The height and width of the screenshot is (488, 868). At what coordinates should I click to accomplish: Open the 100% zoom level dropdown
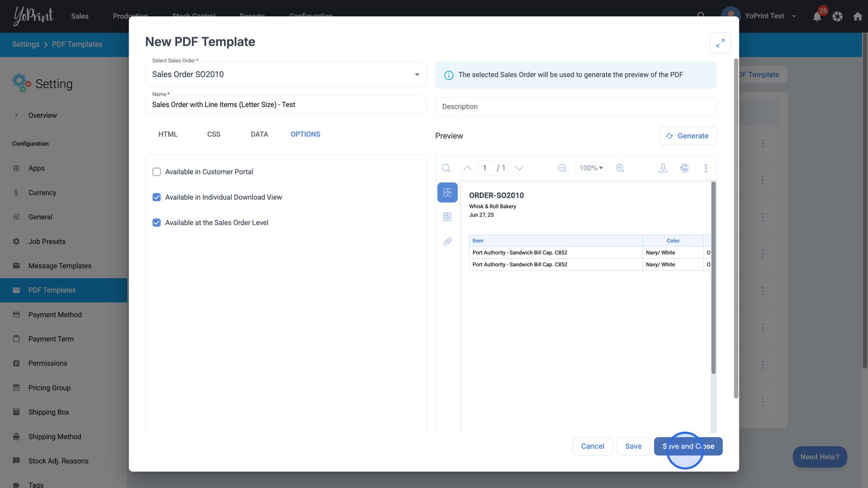[591, 168]
